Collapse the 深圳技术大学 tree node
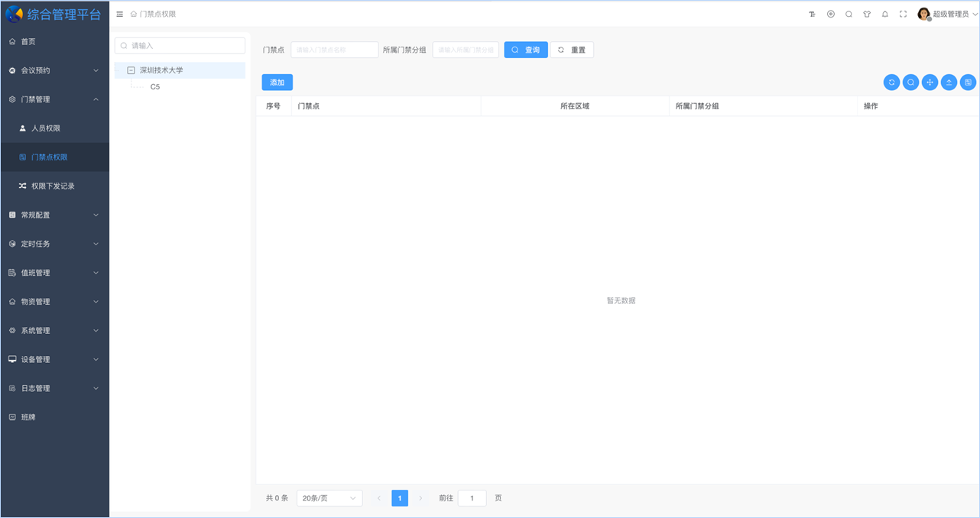This screenshot has width=980, height=518. click(x=133, y=69)
